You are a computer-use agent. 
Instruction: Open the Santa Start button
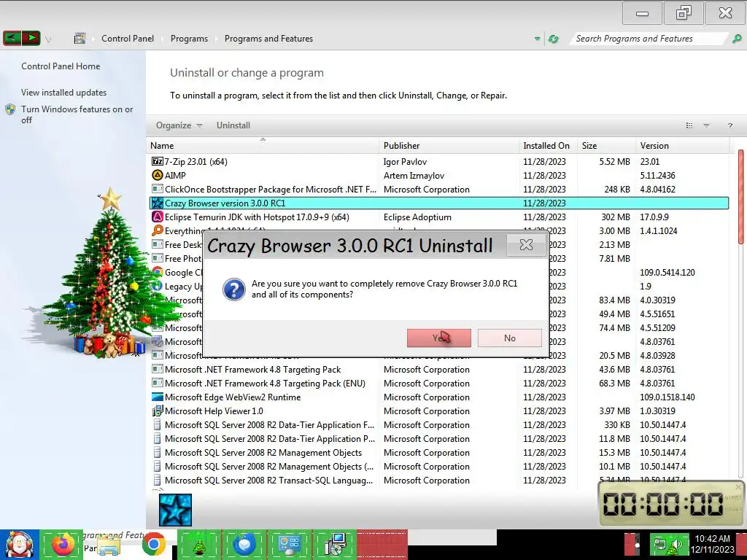(x=20, y=545)
